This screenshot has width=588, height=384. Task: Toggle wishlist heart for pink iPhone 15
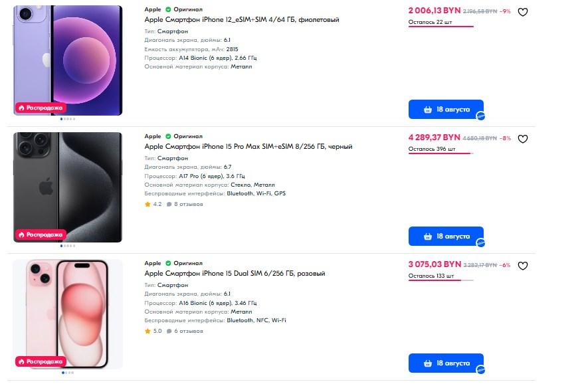tap(523, 266)
